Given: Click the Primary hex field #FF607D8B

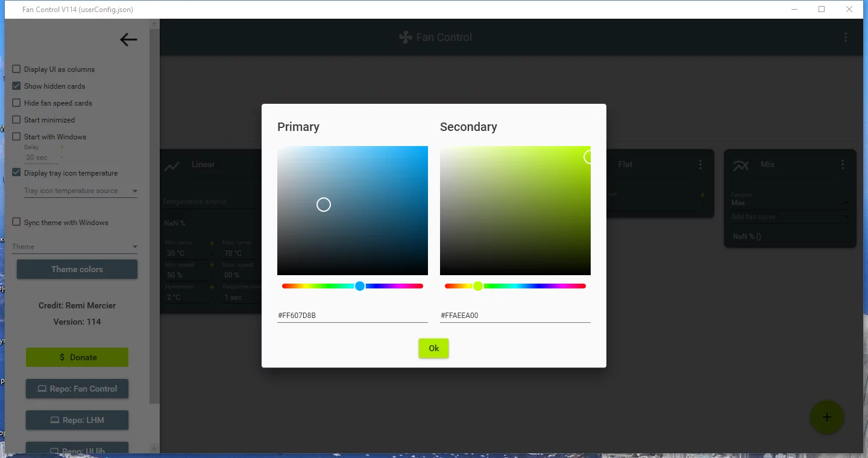Looking at the screenshot, I should coord(353,316).
